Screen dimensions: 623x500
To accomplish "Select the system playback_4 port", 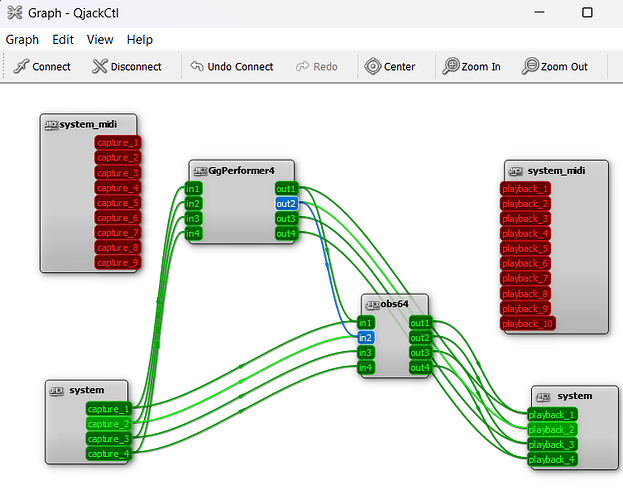I will point(552,460).
